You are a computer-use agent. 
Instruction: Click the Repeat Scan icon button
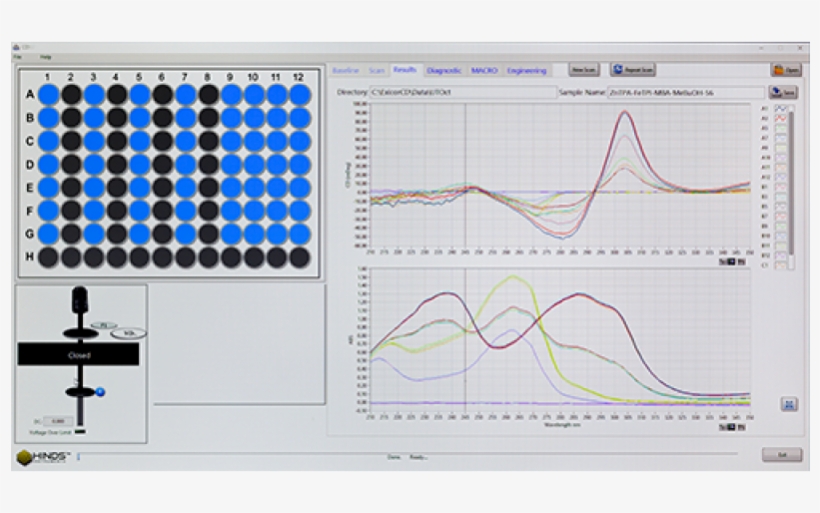coord(633,70)
